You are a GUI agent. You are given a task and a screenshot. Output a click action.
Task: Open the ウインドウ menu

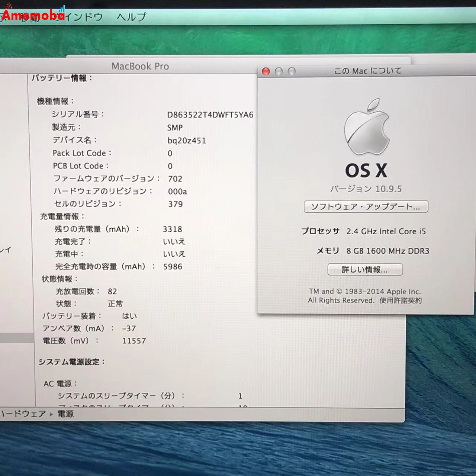pyautogui.click(x=80, y=17)
